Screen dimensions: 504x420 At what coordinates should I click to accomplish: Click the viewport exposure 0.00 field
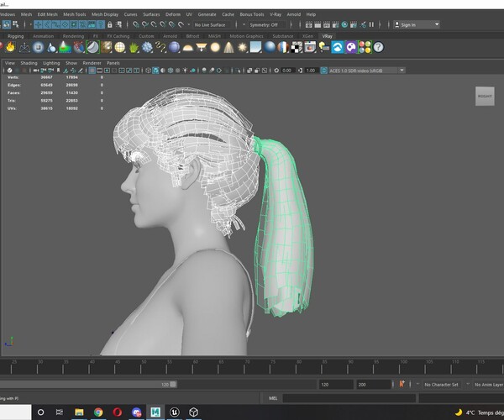click(x=286, y=71)
